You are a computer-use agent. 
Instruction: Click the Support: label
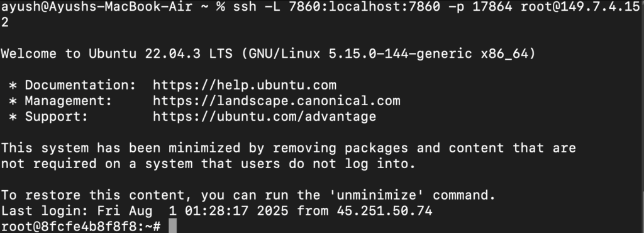[x=56, y=116]
